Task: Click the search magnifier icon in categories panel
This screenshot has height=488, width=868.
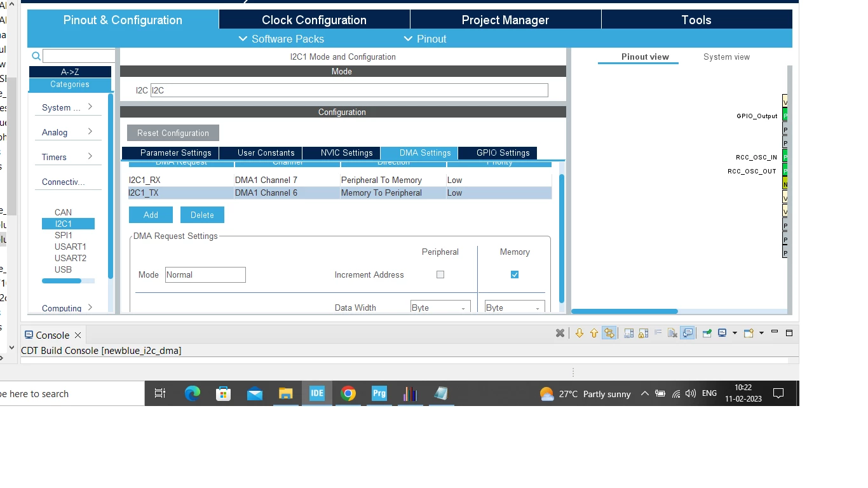Action: [x=36, y=57]
